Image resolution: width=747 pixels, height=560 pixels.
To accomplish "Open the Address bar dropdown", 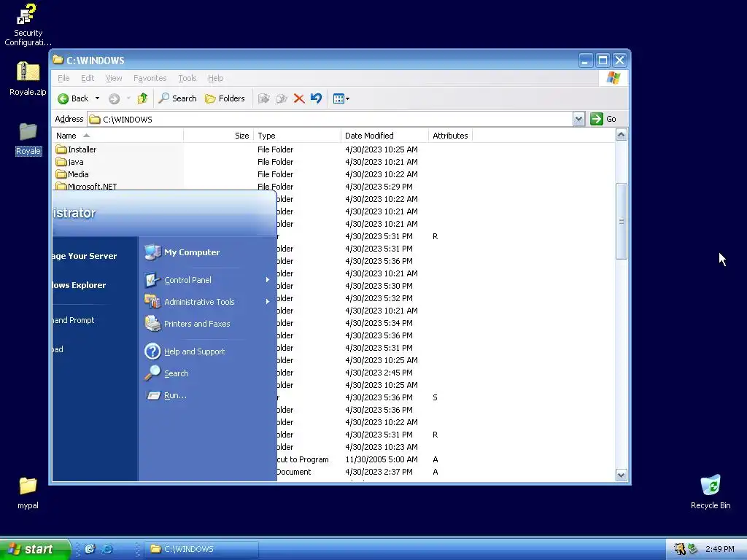I will click(578, 119).
